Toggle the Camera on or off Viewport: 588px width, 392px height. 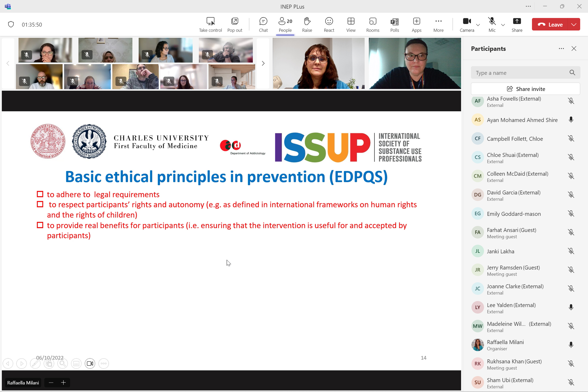point(467,24)
